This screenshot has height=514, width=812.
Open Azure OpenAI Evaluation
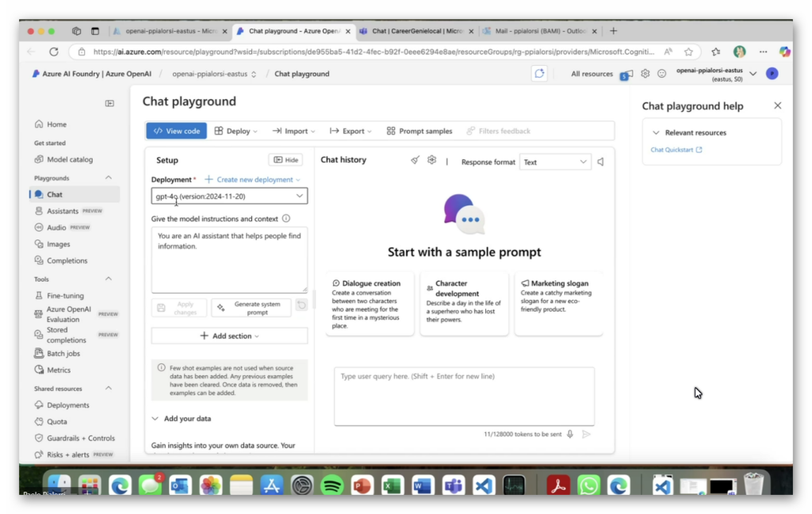click(68, 314)
